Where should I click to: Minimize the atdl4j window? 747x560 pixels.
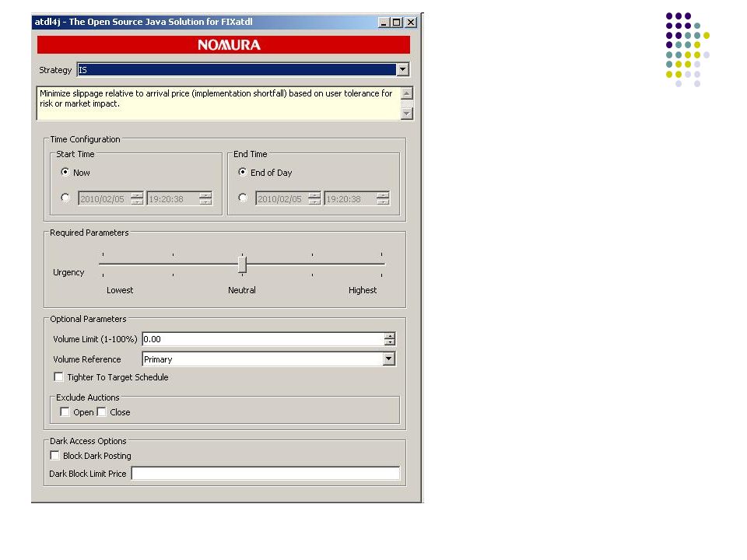tap(384, 23)
